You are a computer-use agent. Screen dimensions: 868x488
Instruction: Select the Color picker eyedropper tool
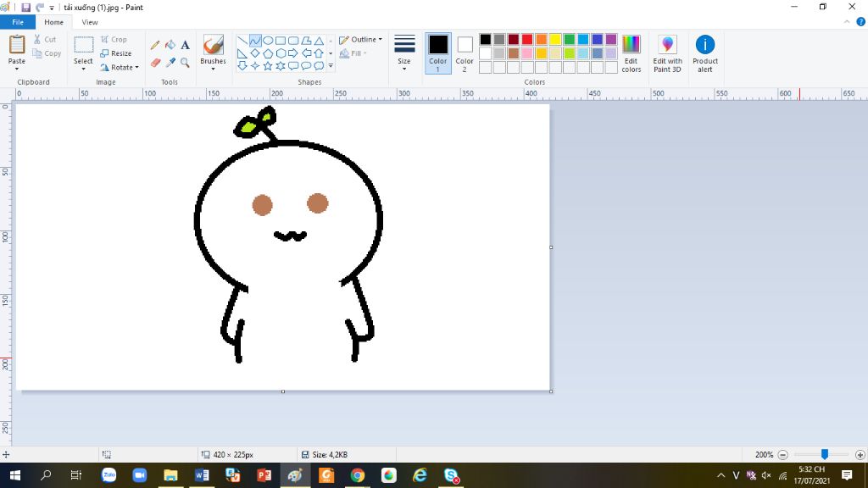pyautogui.click(x=170, y=63)
